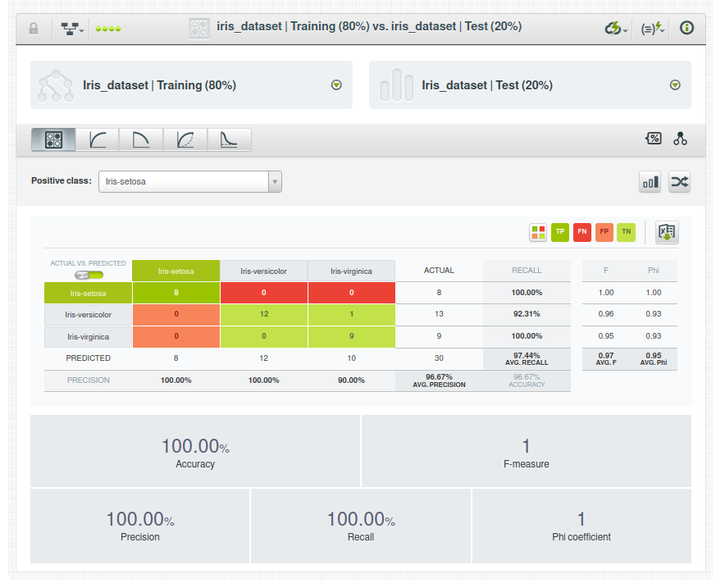Viewport: 716px width, 588px height.
Task: Open the second curve chart tab
Action: (141, 140)
